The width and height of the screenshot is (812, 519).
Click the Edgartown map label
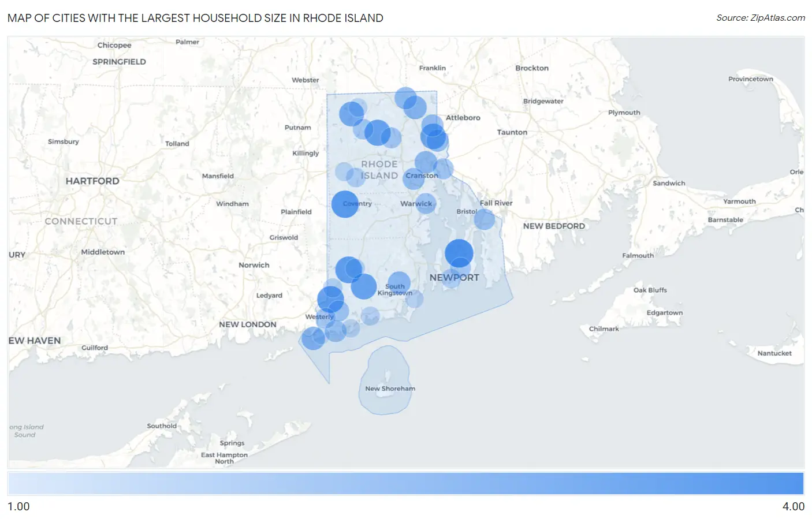664,313
